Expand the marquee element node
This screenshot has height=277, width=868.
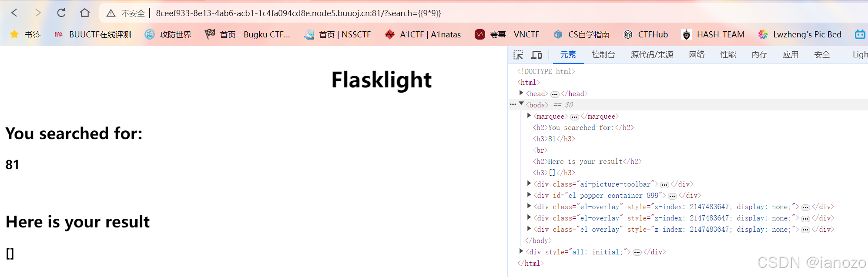click(529, 116)
